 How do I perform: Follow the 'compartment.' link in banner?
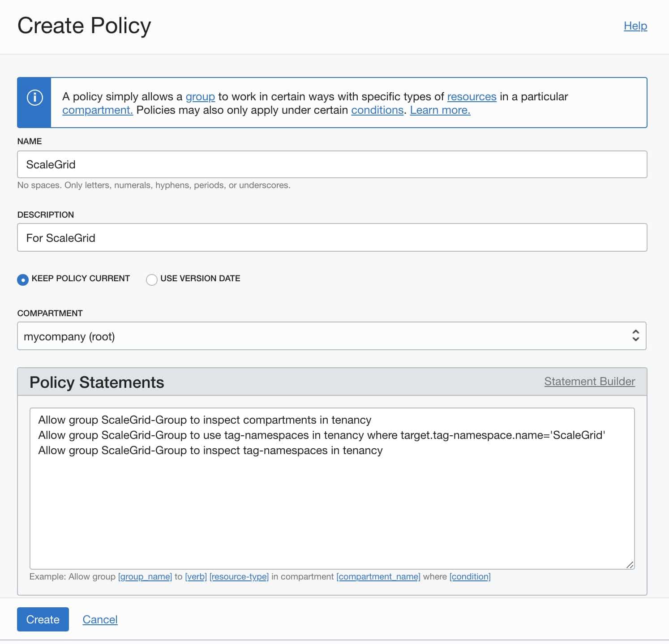click(98, 110)
